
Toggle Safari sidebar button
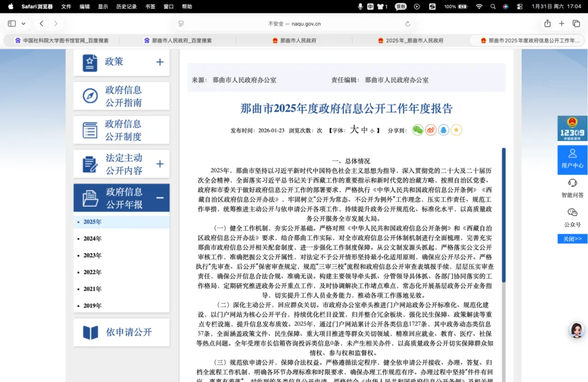(x=12, y=23)
